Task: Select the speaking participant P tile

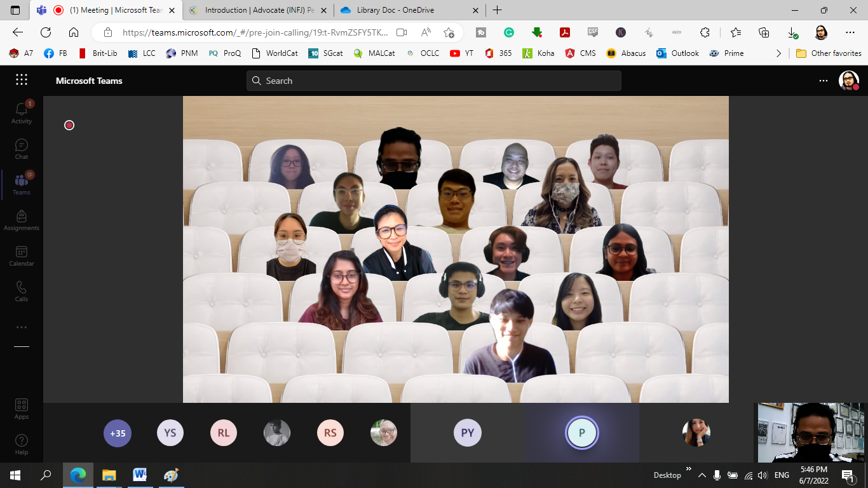Action: click(582, 433)
